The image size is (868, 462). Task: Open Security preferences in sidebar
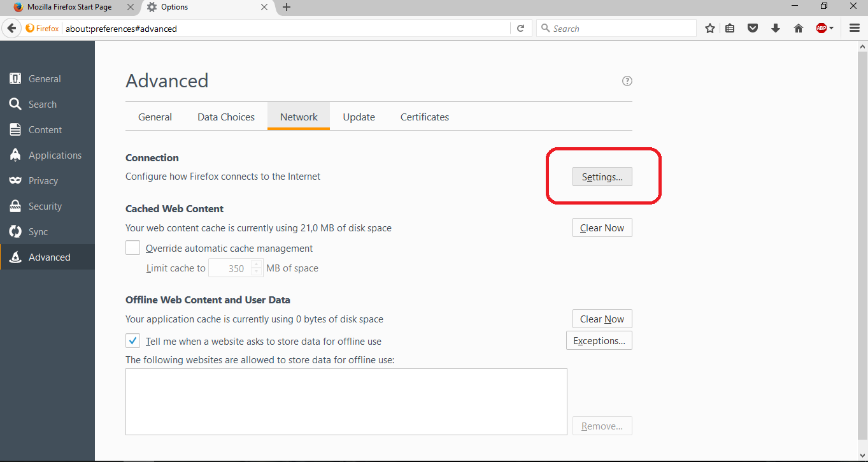tap(47, 206)
